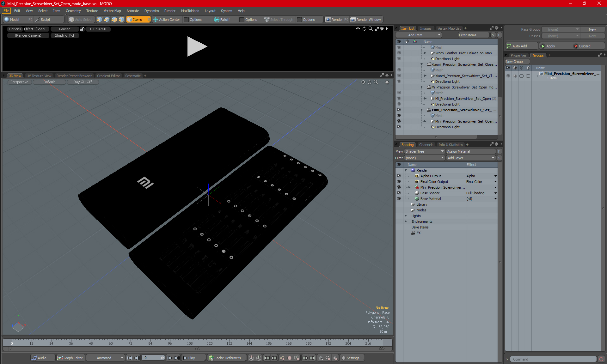Expand the Lights section in Shader Tree
The width and height of the screenshot is (607, 364).
[405, 216]
